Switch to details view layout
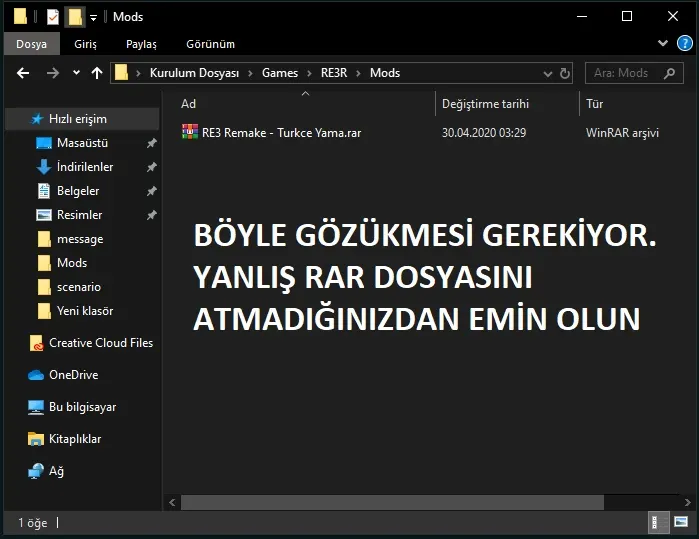Viewport: 699px width, 539px height. point(660,522)
